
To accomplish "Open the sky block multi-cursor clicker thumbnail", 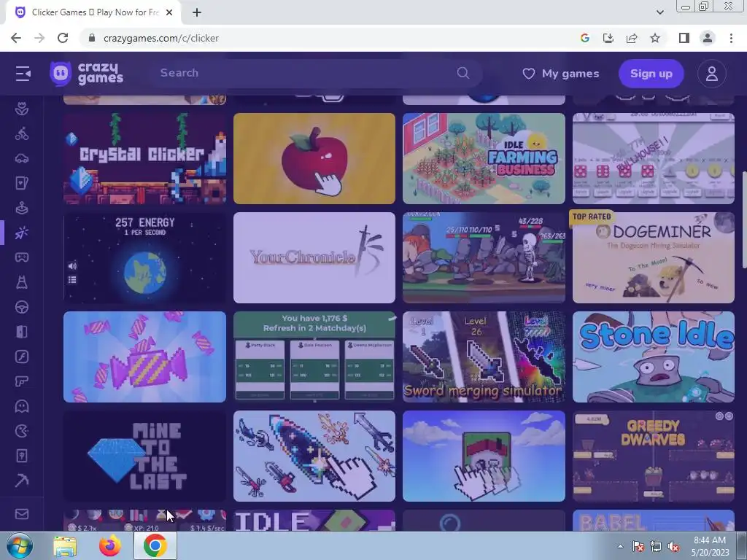I will [484, 456].
